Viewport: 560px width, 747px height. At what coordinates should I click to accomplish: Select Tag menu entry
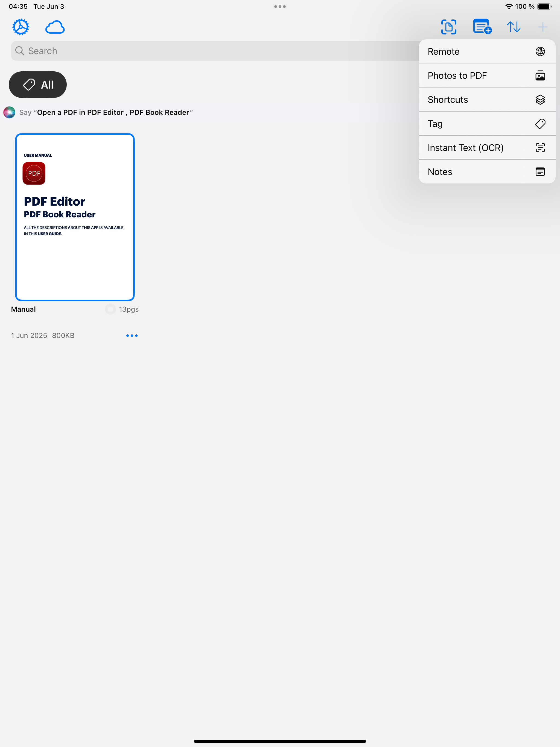(487, 124)
